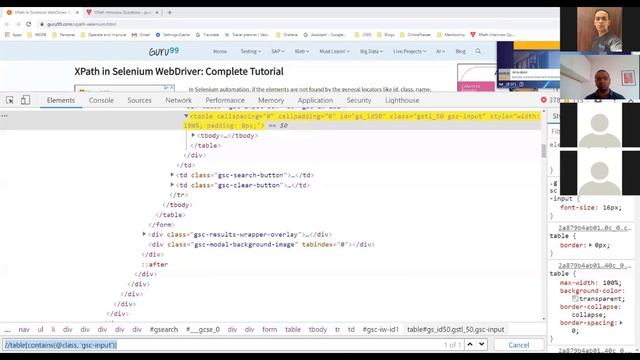Open the Sources panel tab
The height and width of the screenshot is (360, 640).
point(139,100)
